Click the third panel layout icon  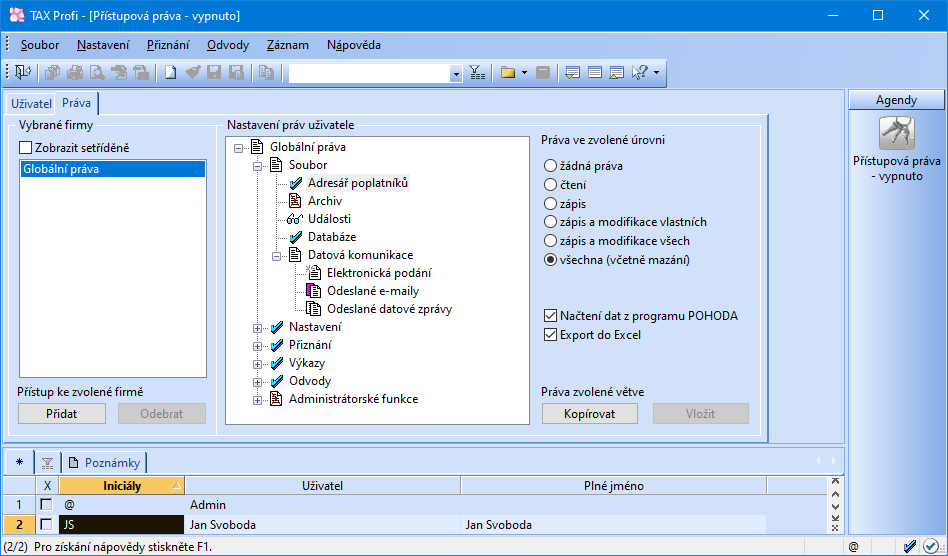616,73
